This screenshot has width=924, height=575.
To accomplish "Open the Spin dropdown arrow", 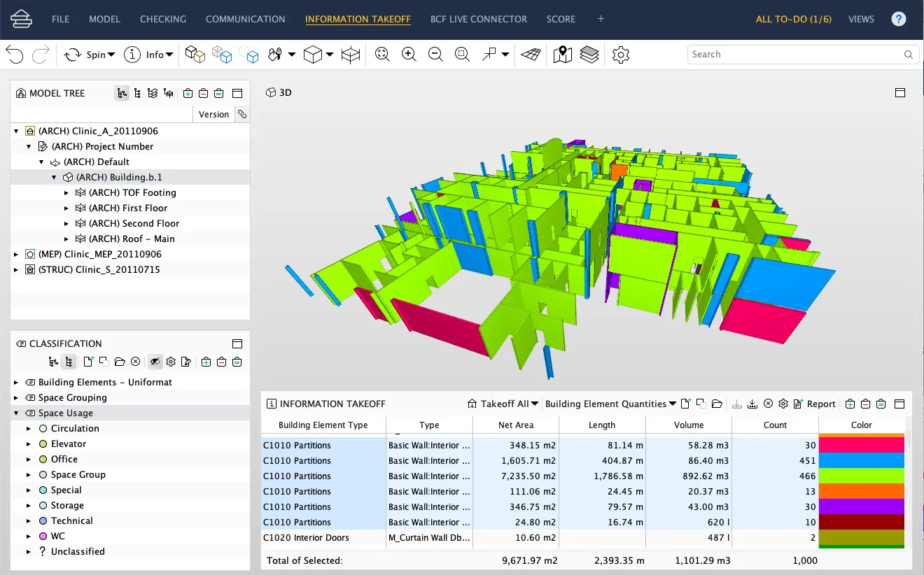I will [x=111, y=55].
